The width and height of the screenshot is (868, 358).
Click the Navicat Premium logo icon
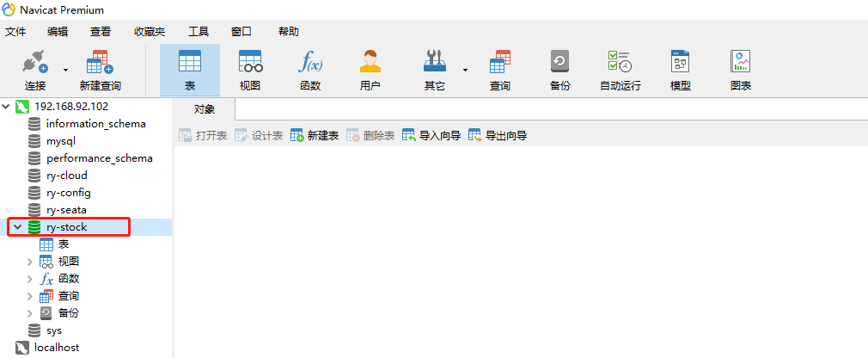coord(9,9)
